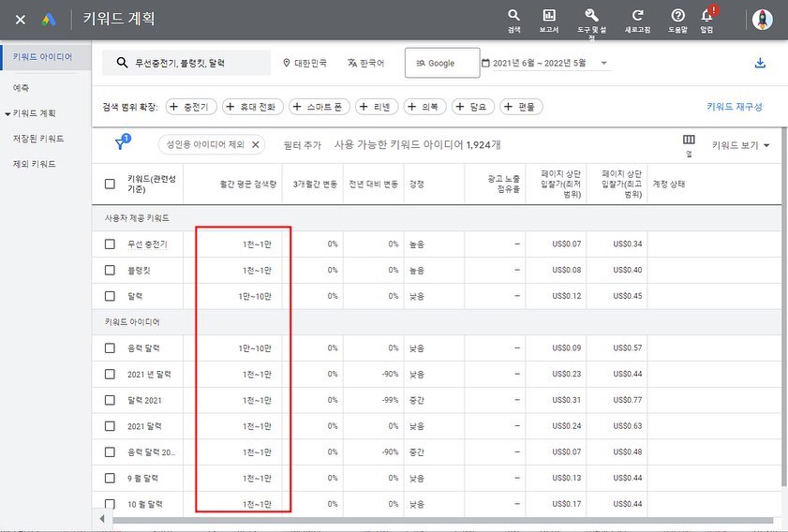
Task: Check the 달력 row checkbox
Action: [110, 296]
